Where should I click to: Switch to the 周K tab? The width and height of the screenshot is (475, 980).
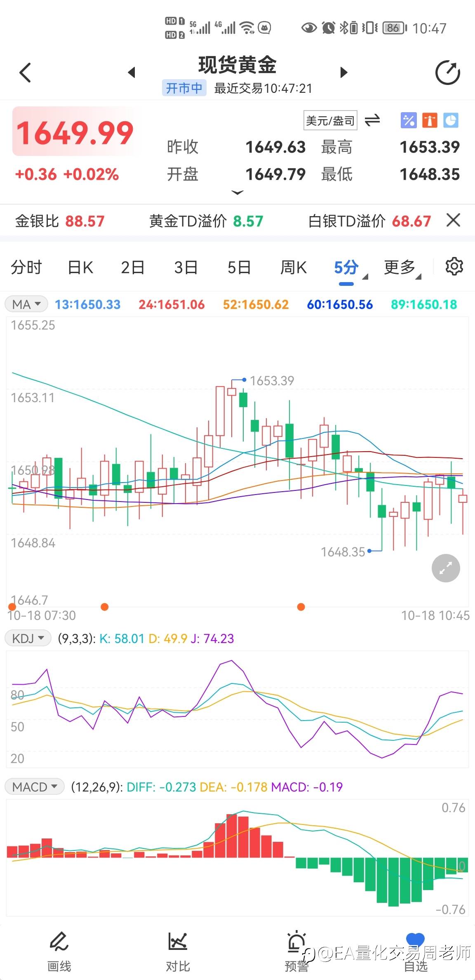294,267
